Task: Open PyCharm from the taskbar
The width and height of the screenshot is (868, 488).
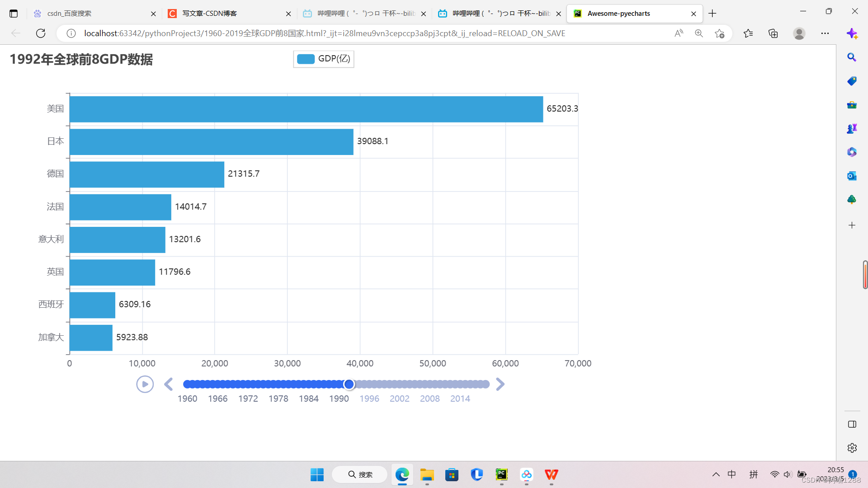Action: click(502, 474)
